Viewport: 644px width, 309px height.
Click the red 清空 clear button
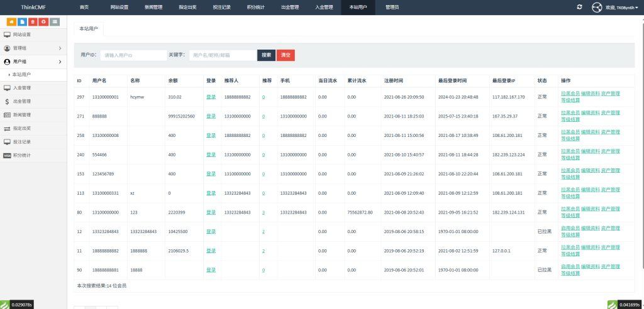click(x=286, y=55)
